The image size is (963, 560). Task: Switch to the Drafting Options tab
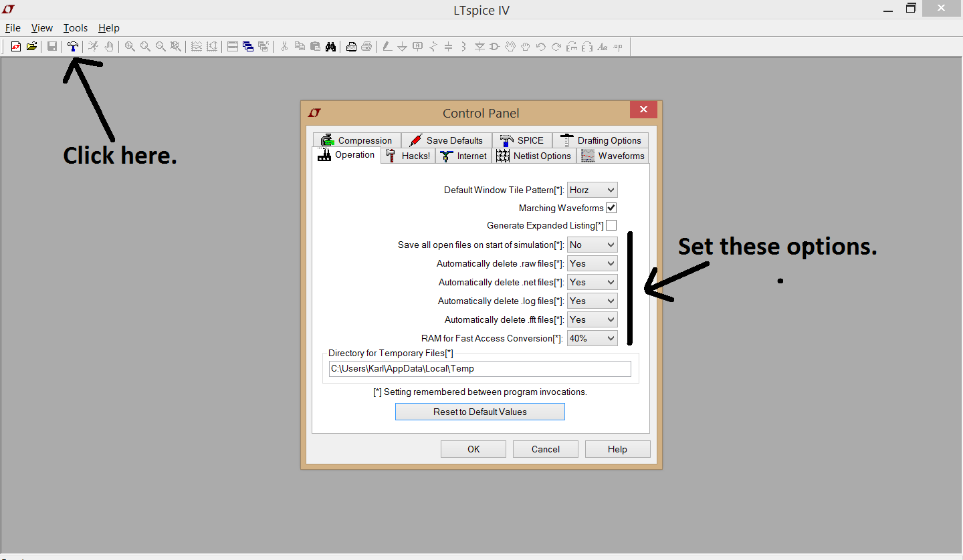click(601, 140)
